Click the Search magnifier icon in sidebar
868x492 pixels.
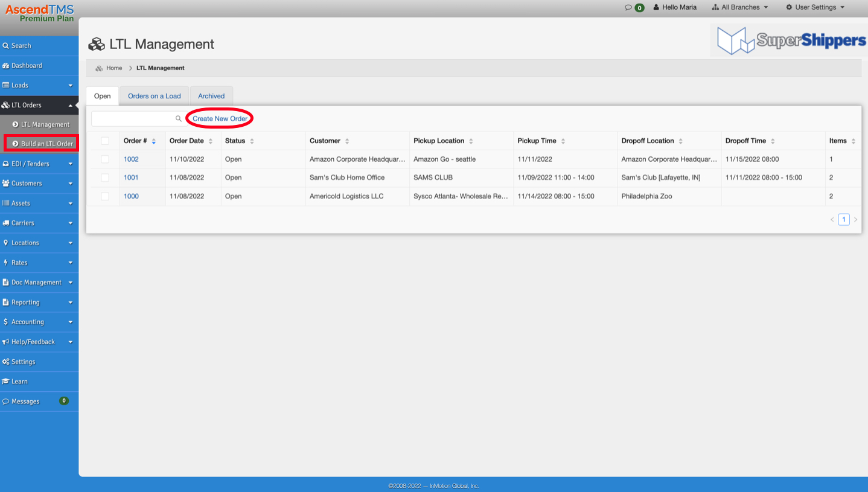pyautogui.click(x=5, y=46)
